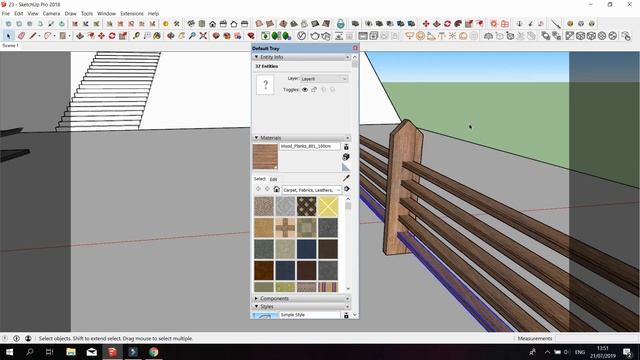The height and width of the screenshot is (360, 640).
Task: Click the Create Material icon
Action: pos(346,157)
